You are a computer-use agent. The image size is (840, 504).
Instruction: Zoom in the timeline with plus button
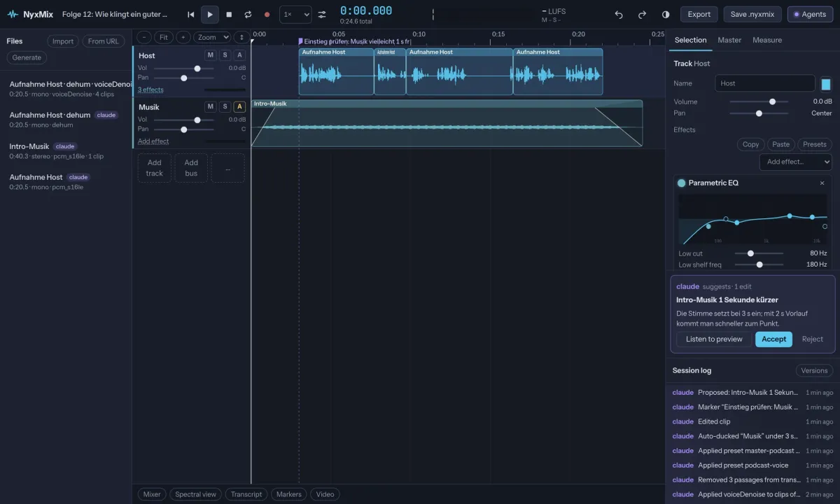(x=183, y=37)
